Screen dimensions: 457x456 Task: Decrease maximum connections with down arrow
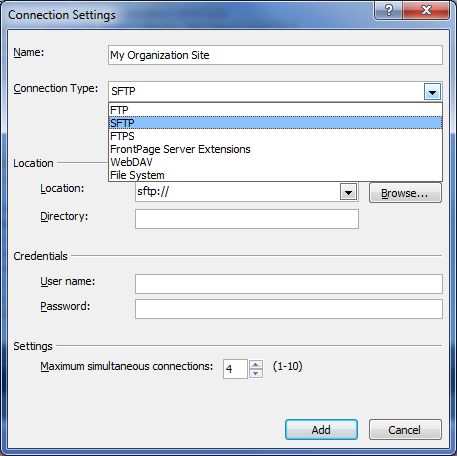tap(256, 374)
